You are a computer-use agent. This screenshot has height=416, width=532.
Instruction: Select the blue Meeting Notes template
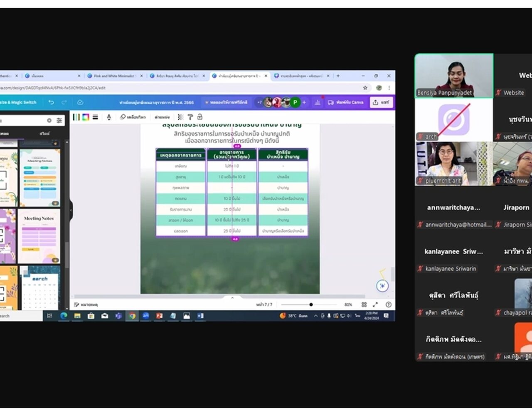39,178
